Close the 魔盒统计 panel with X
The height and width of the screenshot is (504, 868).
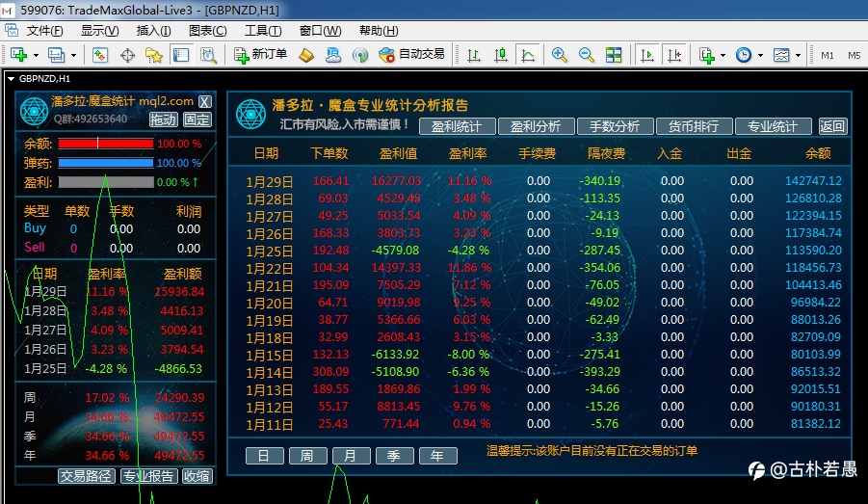(x=205, y=101)
